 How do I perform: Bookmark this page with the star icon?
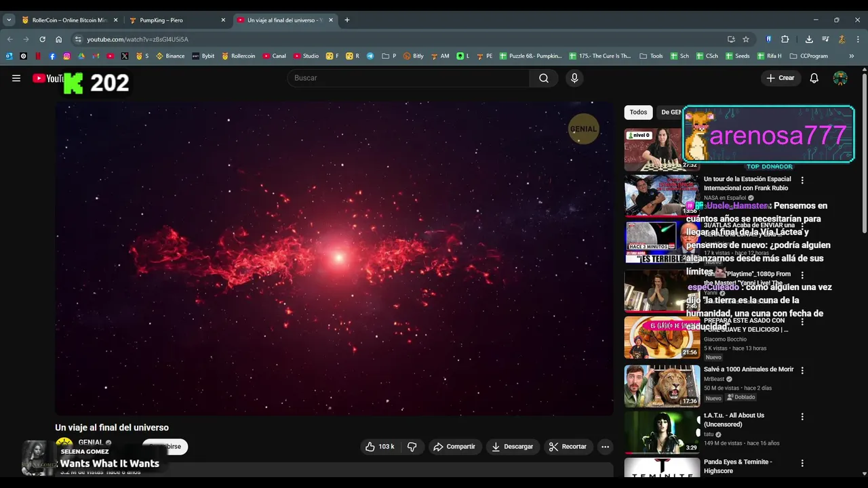coord(746,39)
